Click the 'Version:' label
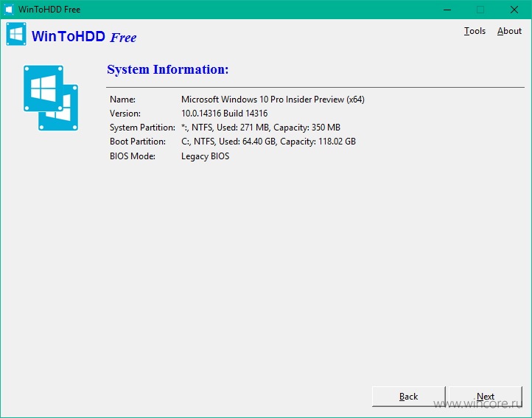 (x=125, y=114)
